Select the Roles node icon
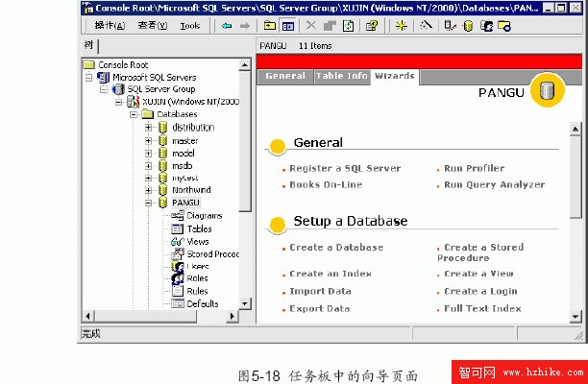Image resolution: width=588 pixels, height=384 pixels. point(178,278)
